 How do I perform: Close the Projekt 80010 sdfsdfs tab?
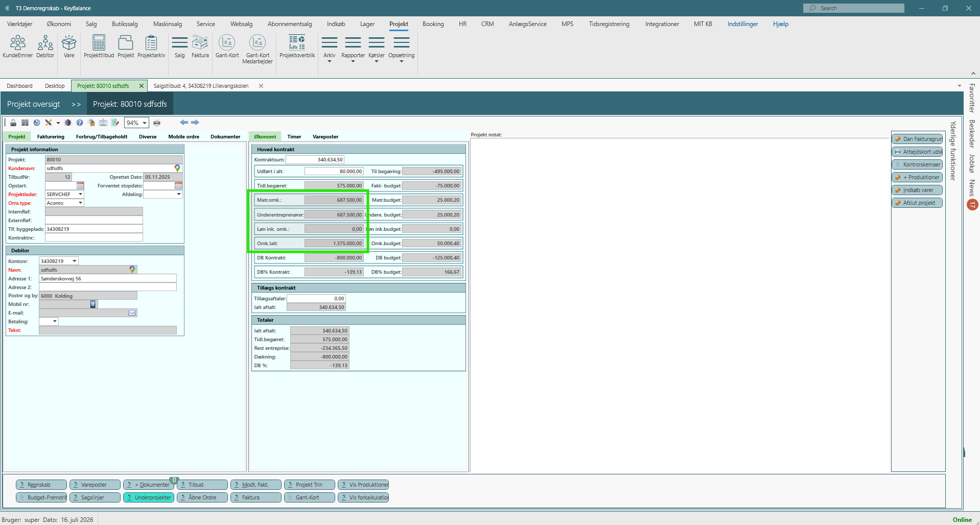142,86
